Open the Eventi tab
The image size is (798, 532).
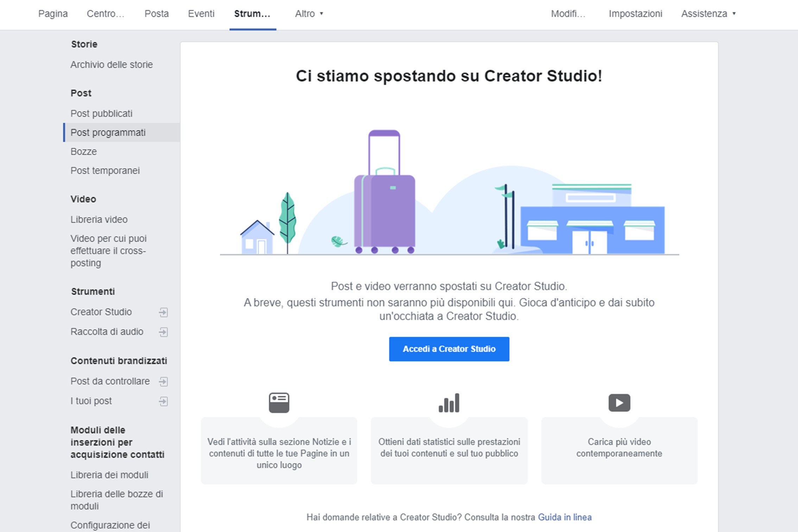pos(201,14)
